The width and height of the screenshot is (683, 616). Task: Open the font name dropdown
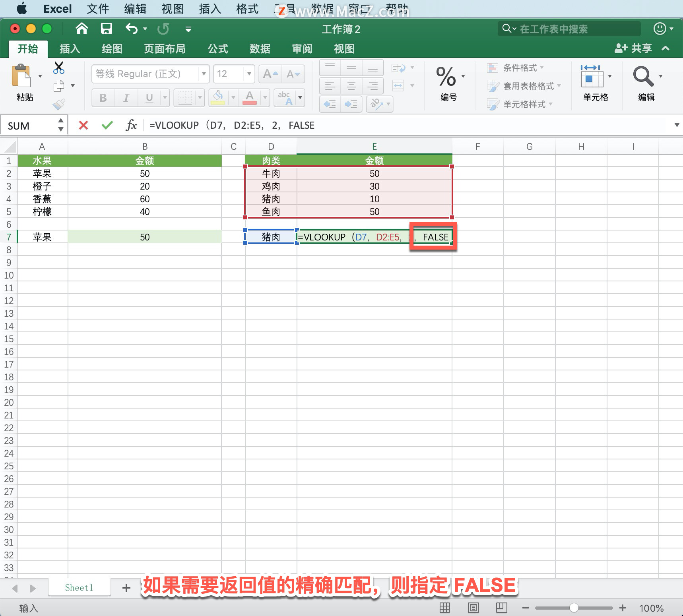(x=204, y=74)
